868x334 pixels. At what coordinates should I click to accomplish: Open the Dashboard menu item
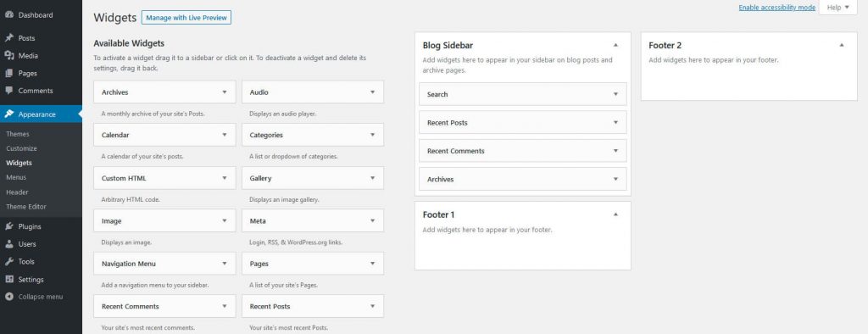(41, 15)
